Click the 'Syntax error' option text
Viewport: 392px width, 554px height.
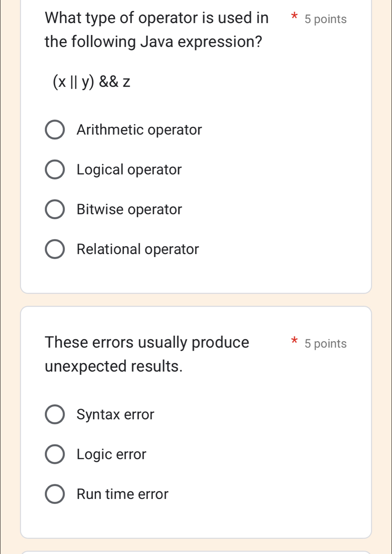pyautogui.click(x=115, y=415)
